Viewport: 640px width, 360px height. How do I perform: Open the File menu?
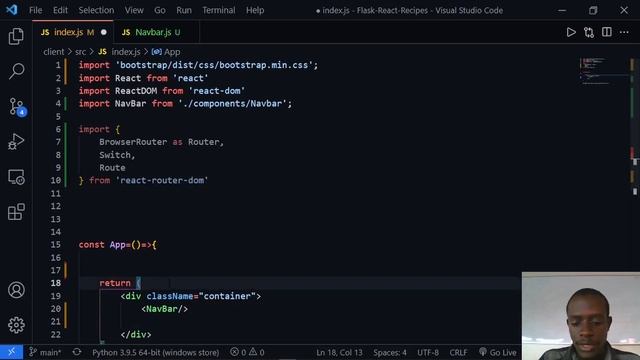(36, 10)
